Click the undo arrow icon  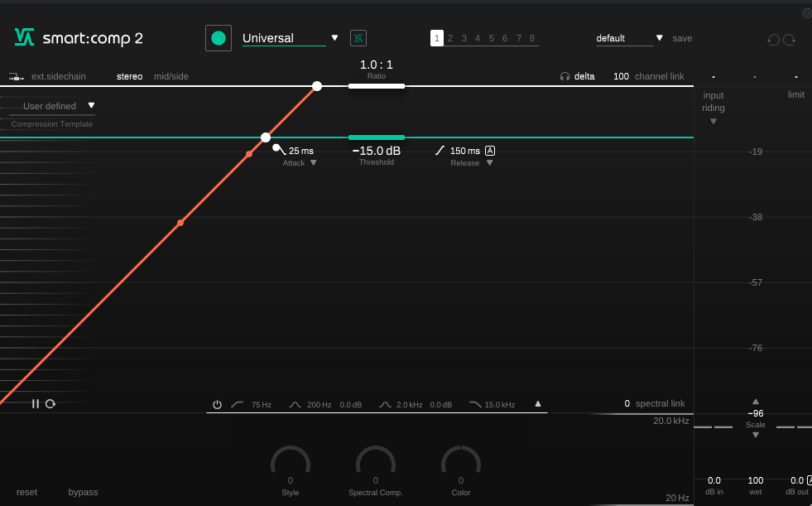click(773, 39)
